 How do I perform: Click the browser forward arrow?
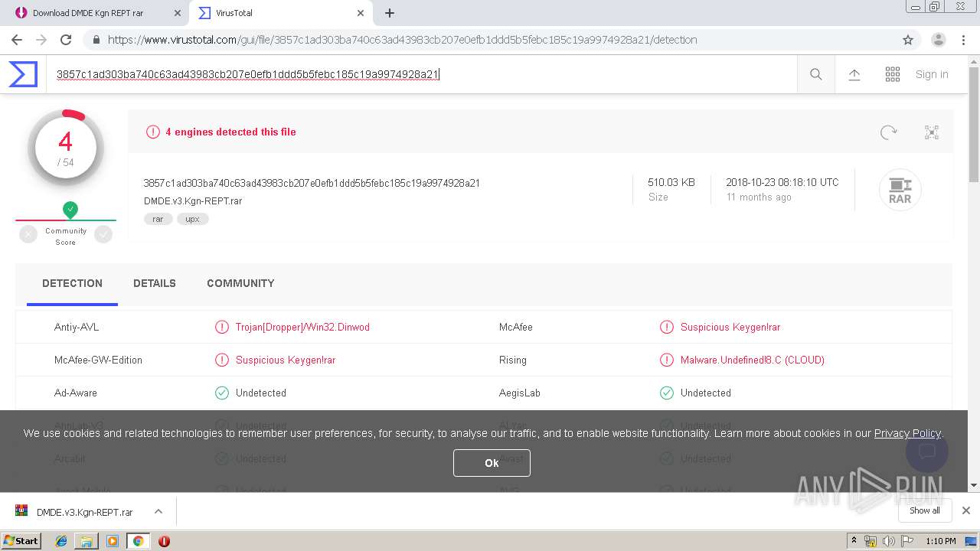pos(41,40)
